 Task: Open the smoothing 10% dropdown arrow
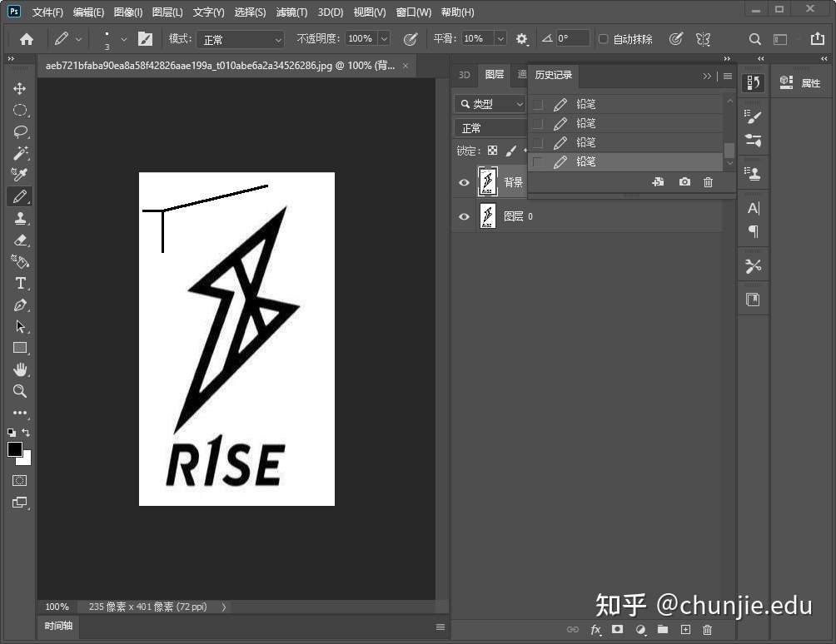tap(500, 39)
